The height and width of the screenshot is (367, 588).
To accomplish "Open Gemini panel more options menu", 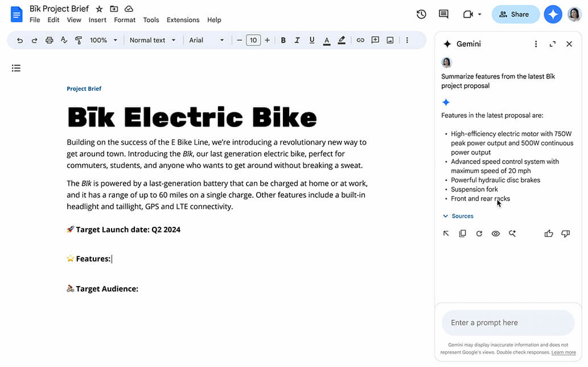I will tap(536, 44).
